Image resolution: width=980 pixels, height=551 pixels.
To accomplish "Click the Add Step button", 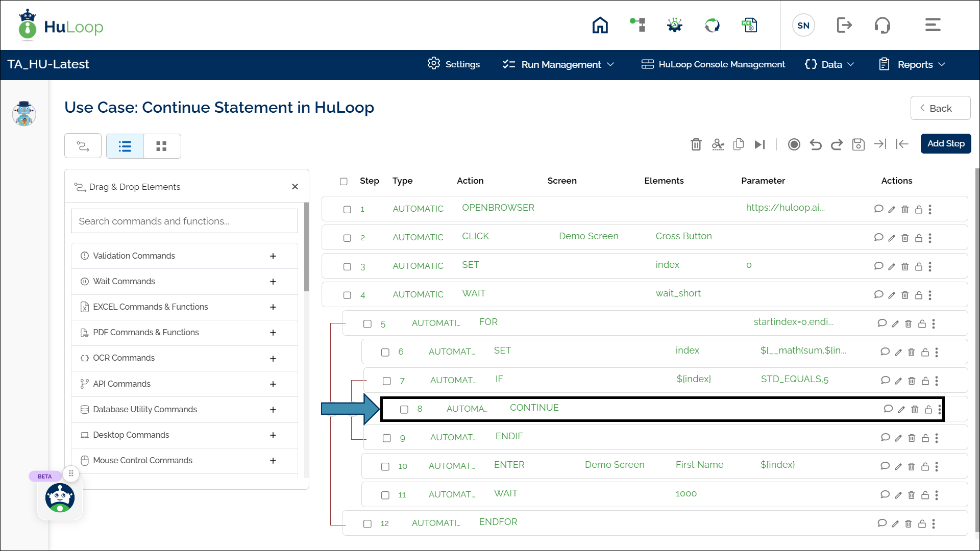I will 945,144.
